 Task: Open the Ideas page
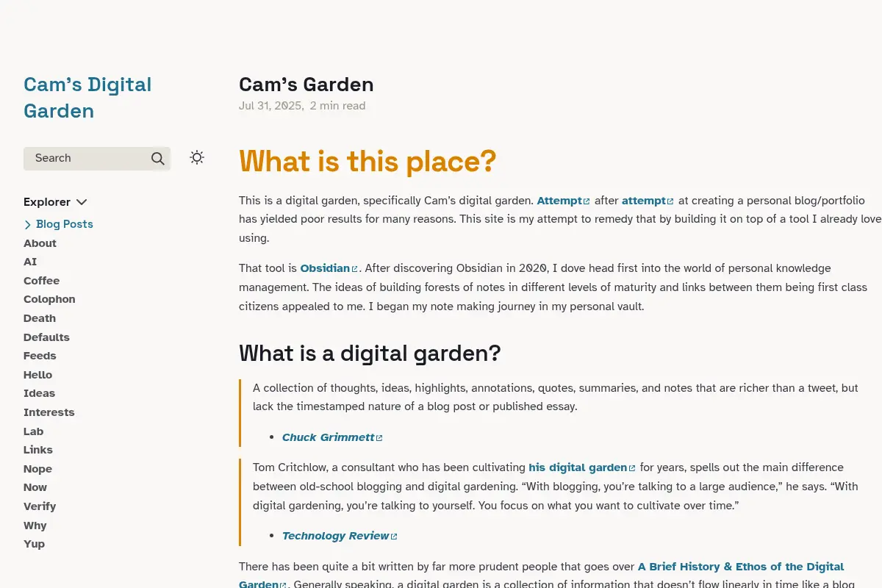point(39,393)
